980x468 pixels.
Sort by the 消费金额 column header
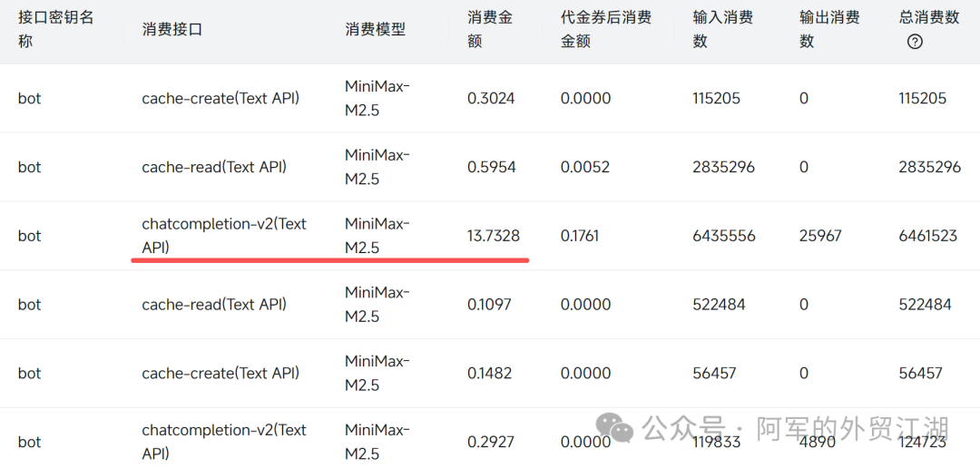click(488, 29)
